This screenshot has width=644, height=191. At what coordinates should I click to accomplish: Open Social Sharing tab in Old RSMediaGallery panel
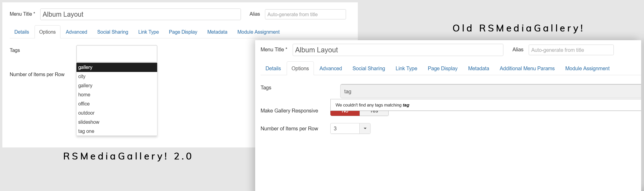(x=369, y=68)
